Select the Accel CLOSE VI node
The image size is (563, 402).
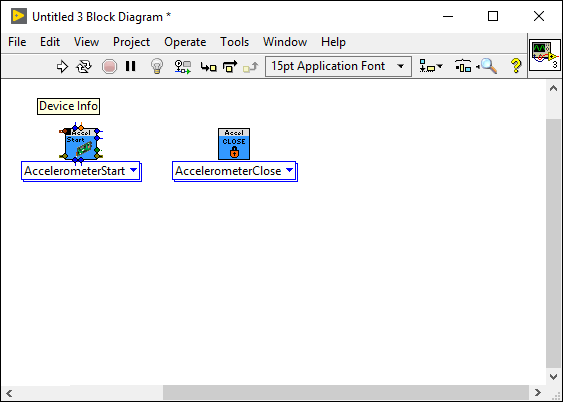(x=234, y=144)
